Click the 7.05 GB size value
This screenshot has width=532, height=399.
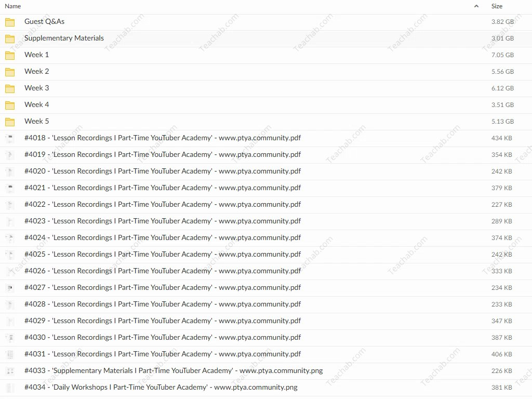click(x=502, y=55)
